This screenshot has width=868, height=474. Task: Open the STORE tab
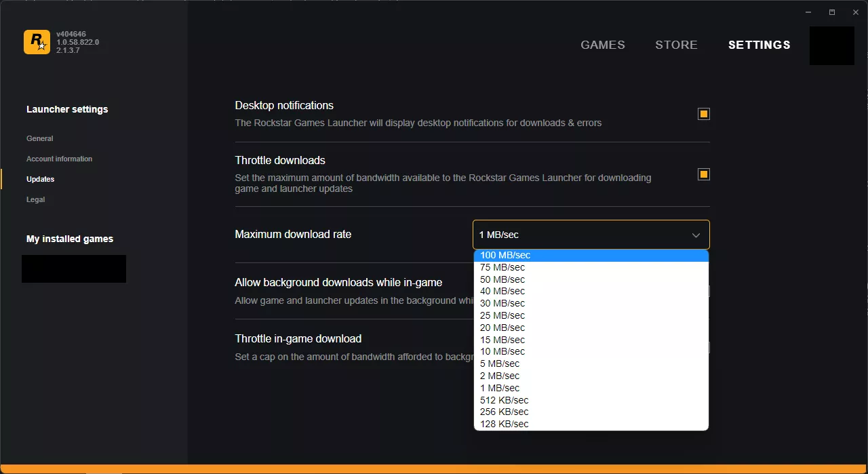(x=676, y=45)
